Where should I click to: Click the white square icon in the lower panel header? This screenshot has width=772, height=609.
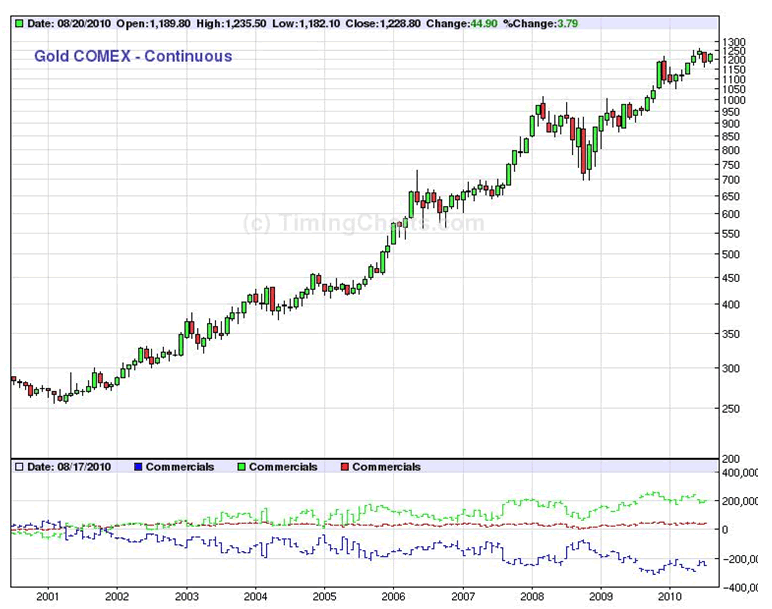20,467
